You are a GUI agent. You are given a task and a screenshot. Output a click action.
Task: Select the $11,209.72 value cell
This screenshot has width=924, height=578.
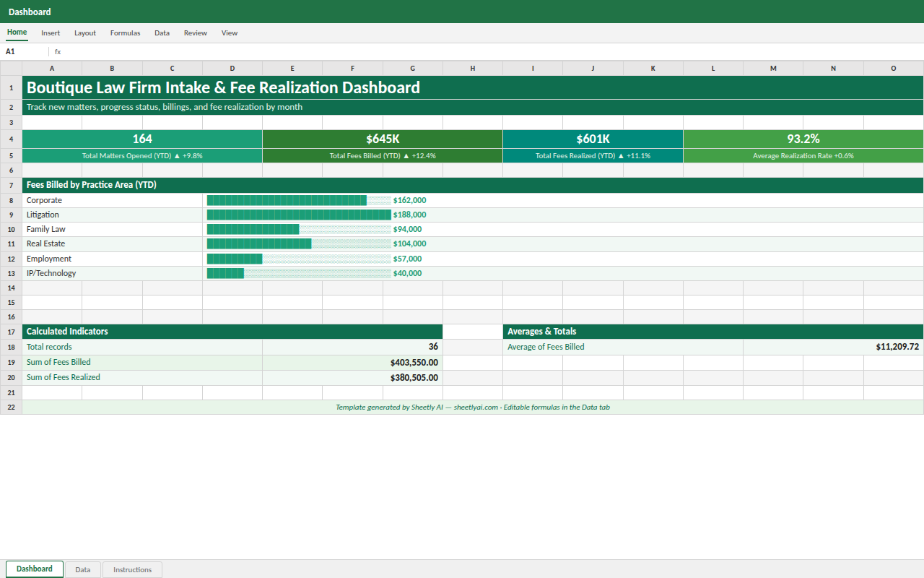pos(834,347)
